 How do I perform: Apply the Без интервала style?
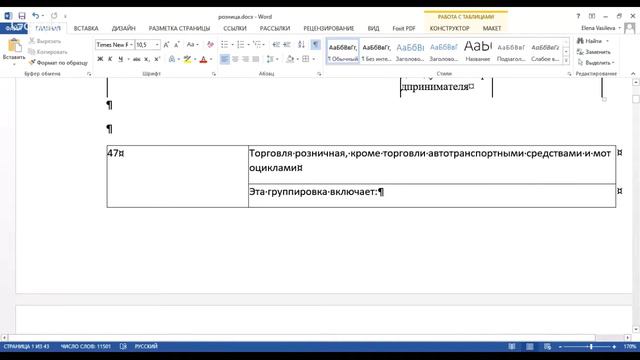click(376, 52)
